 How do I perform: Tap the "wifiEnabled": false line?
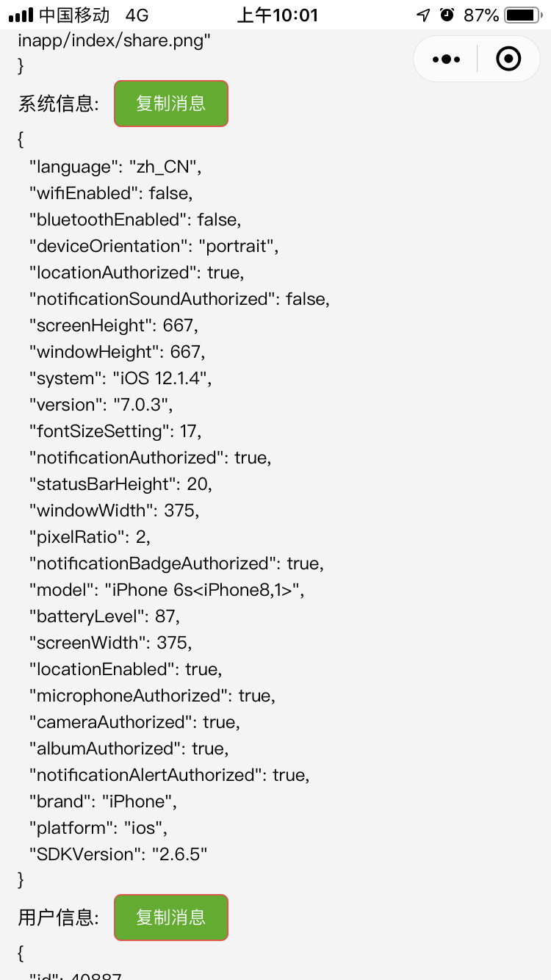[x=111, y=193]
